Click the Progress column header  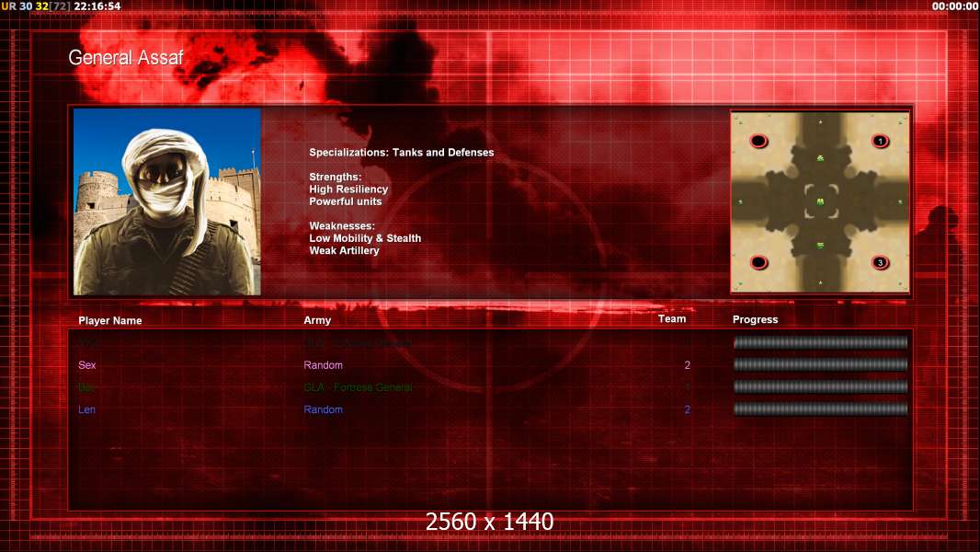[x=755, y=319]
